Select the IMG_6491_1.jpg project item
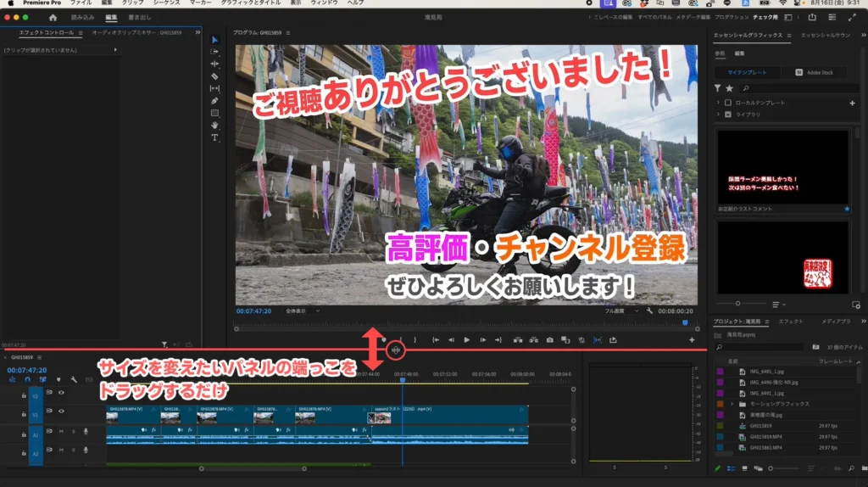 click(x=769, y=394)
